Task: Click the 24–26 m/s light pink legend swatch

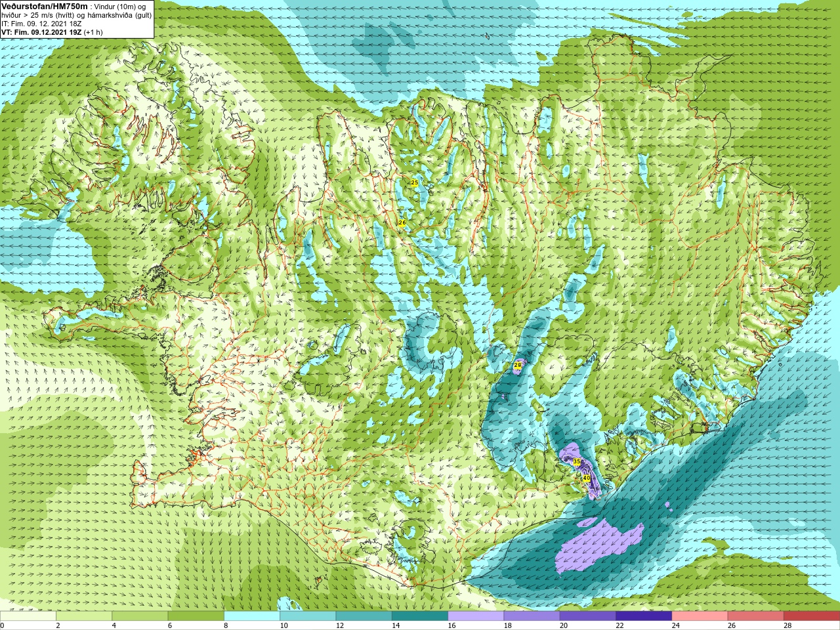Action: pos(700,616)
